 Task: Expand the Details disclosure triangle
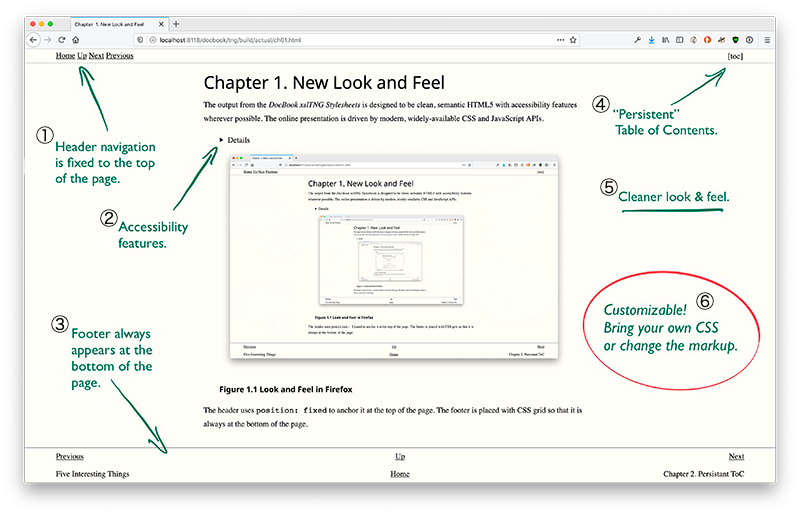click(x=221, y=139)
